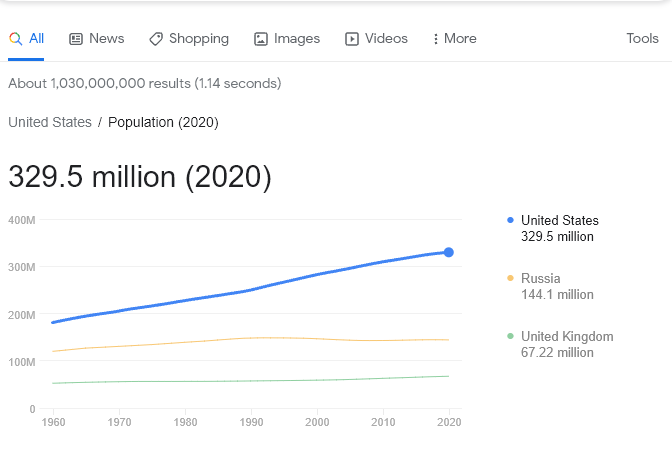Click the magnifier icon beside All
This screenshot has height=450, width=672.
[x=15, y=39]
